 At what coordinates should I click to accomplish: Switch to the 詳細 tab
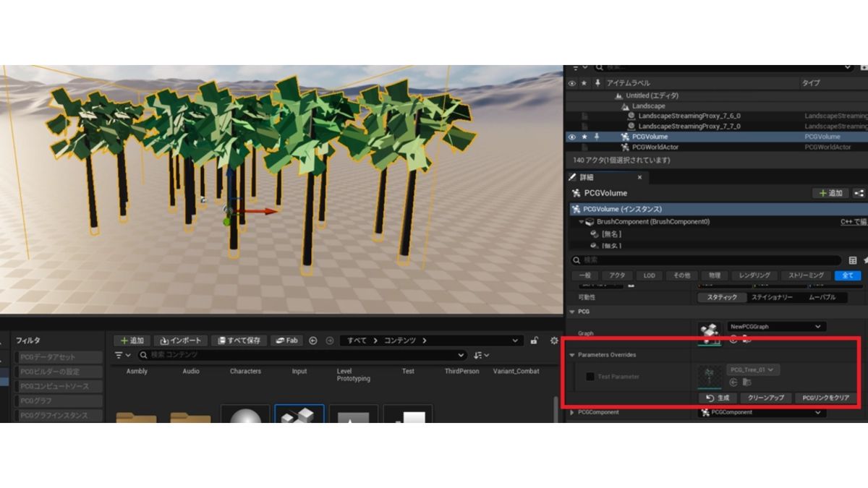586,177
